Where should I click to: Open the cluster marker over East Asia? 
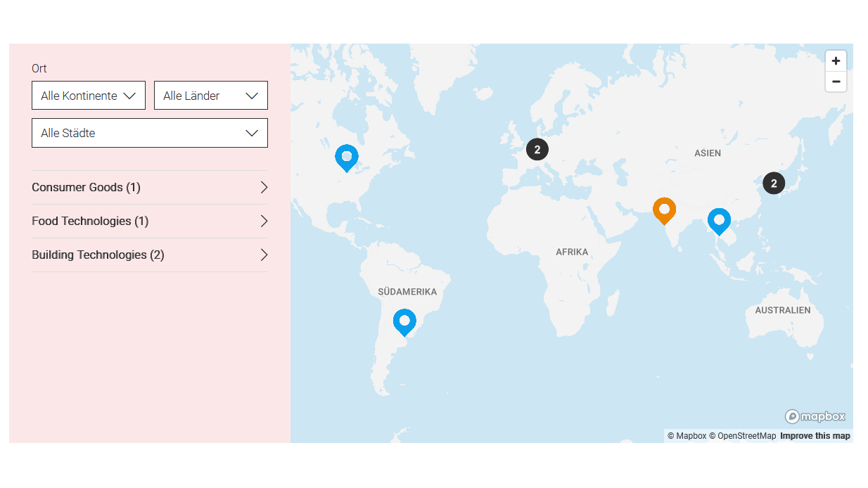pyautogui.click(x=774, y=184)
